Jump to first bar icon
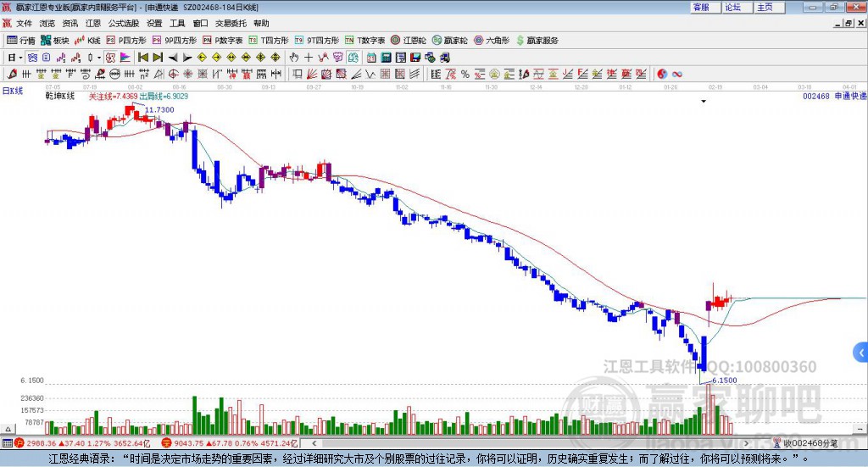The width and height of the screenshot is (868, 467). click(142, 58)
